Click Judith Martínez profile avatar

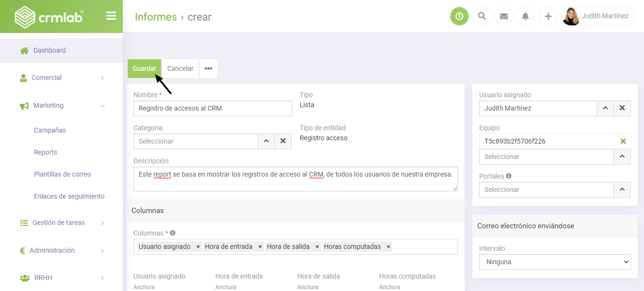tap(571, 16)
